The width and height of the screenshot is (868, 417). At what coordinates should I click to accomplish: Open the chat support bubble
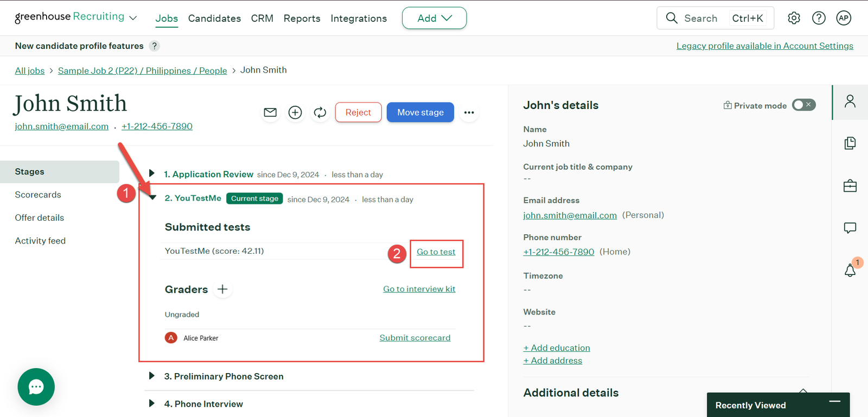pyautogui.click(x=36, y=387)
